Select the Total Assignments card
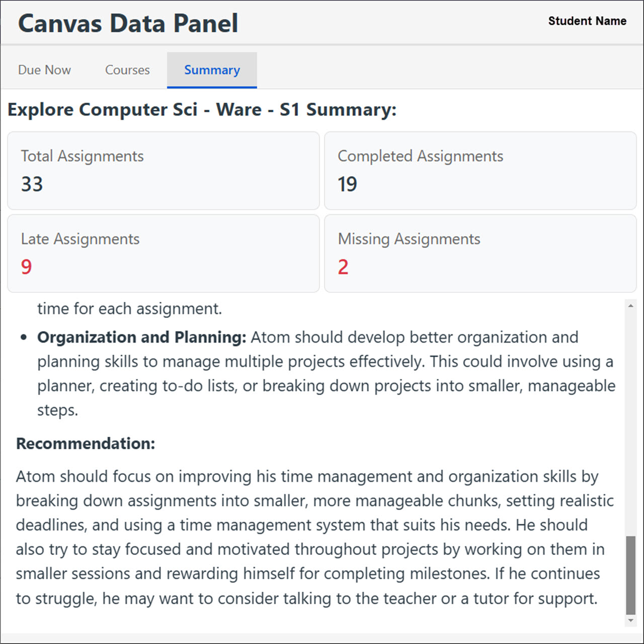 (163, 171)
